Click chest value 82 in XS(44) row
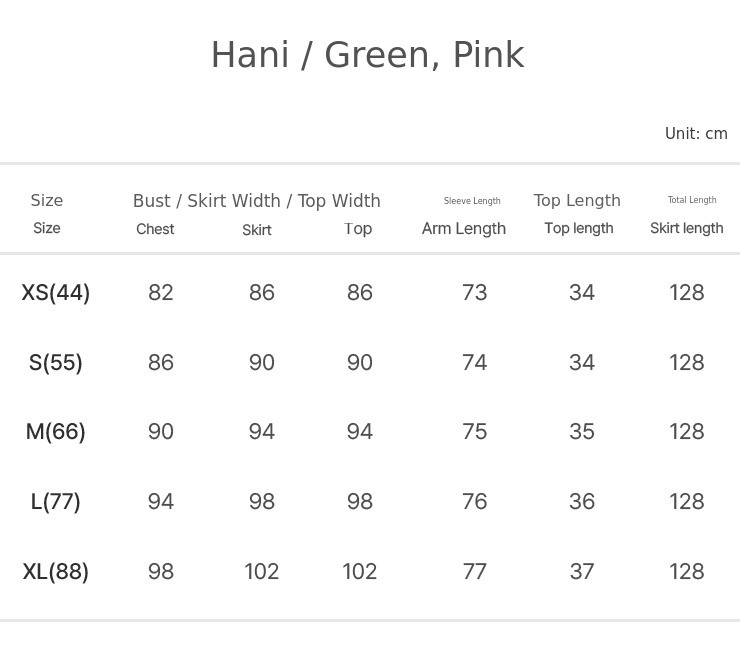The image size is (740, 650). [161, 293]
